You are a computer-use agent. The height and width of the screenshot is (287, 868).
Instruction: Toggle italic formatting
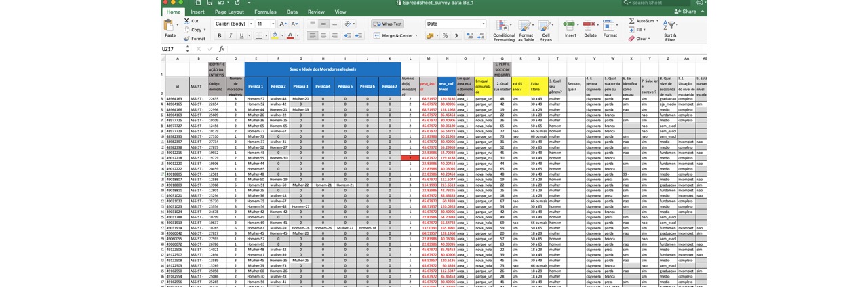[230, 36]
